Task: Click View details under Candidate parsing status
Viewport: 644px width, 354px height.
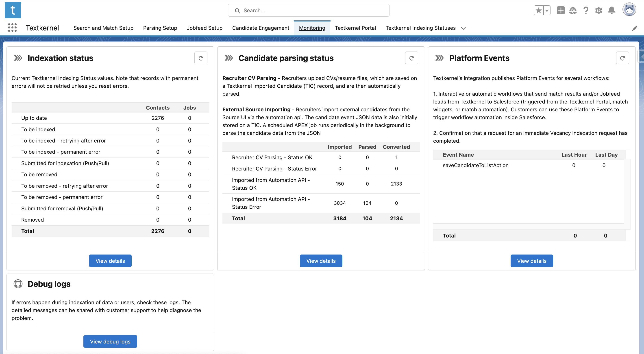Action: pyautogui.click(x=321, y=261)
